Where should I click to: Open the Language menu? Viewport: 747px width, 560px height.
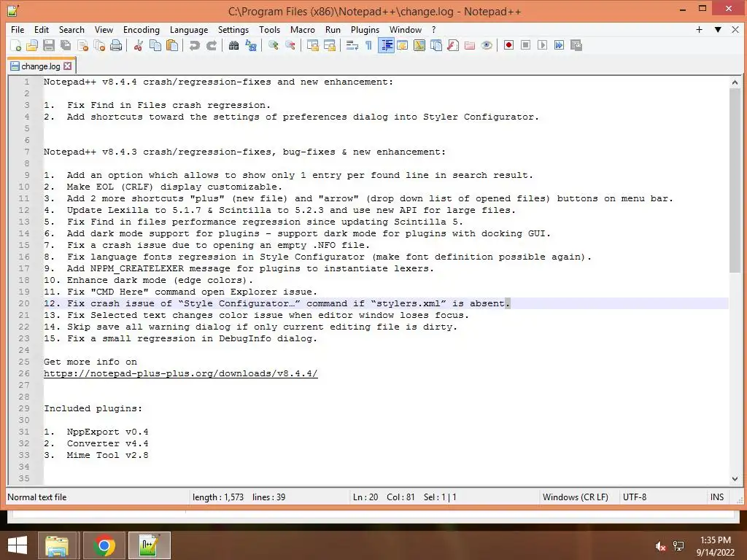point(189,29)
